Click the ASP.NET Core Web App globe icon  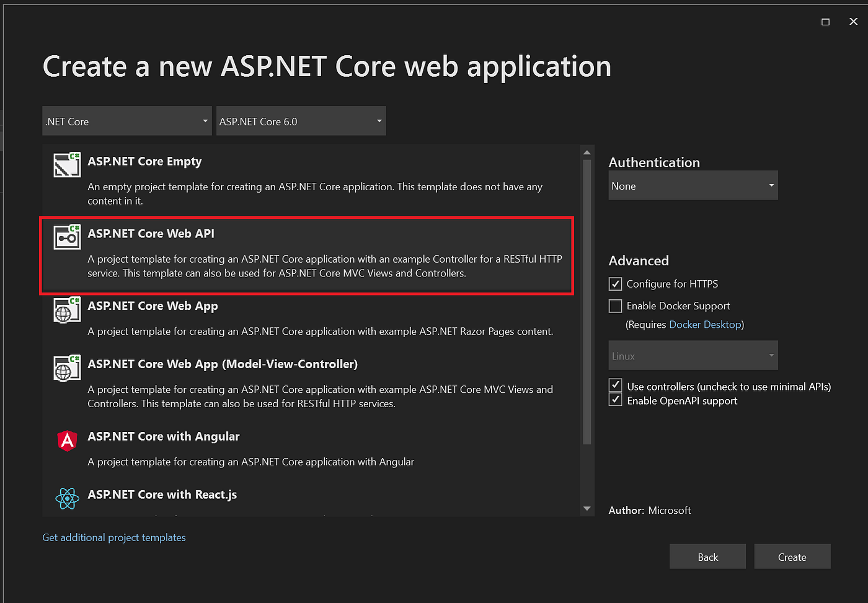click(67, 310)
